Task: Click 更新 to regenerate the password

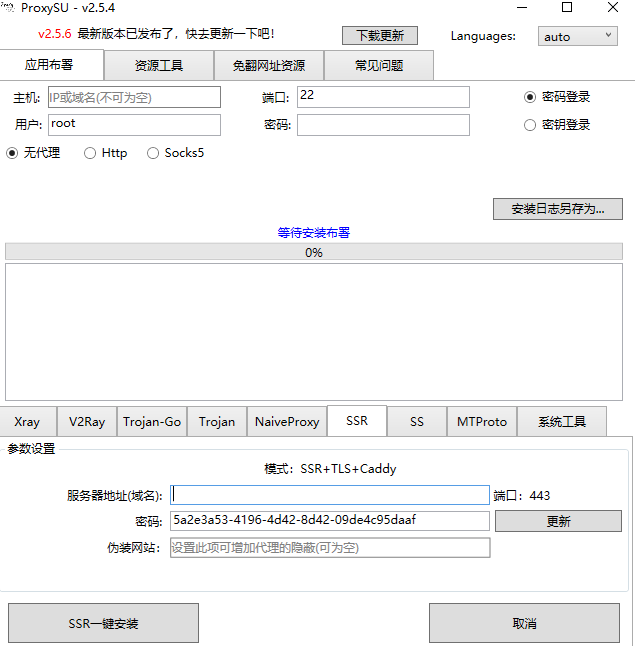Action: click(558, 521)
